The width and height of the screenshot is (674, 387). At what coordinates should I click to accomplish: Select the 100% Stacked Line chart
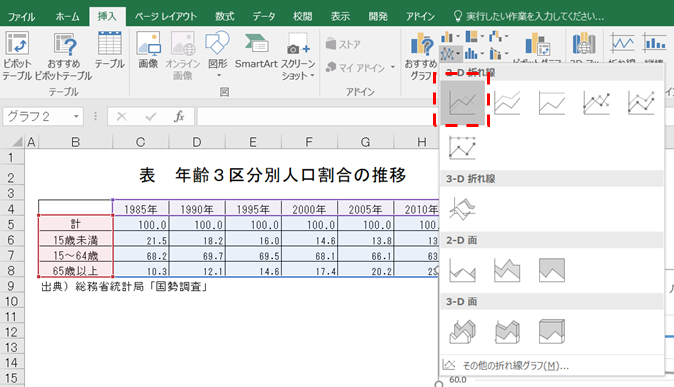pyautogui.click(x=551, y=103)
